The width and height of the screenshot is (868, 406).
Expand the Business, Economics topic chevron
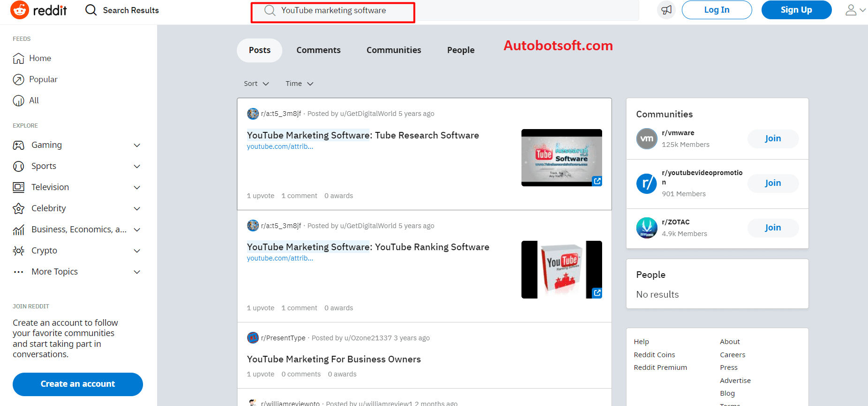click(x=137, y=230)
